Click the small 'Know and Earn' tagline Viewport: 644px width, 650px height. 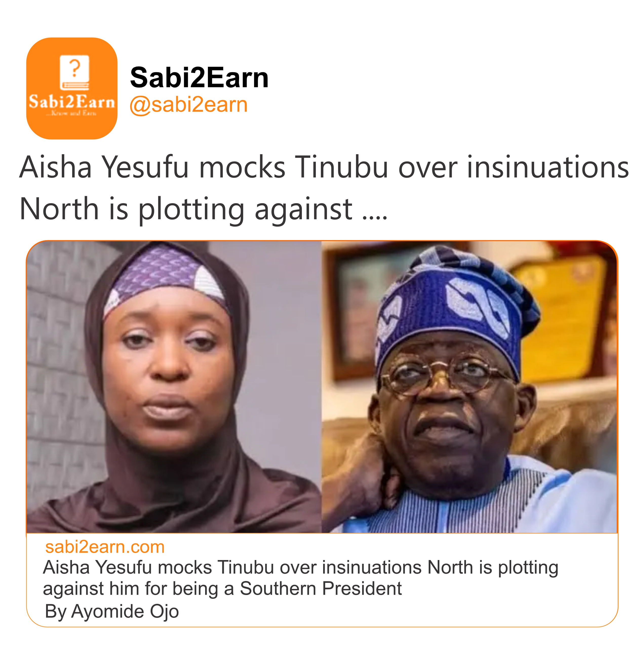(72, 113)
